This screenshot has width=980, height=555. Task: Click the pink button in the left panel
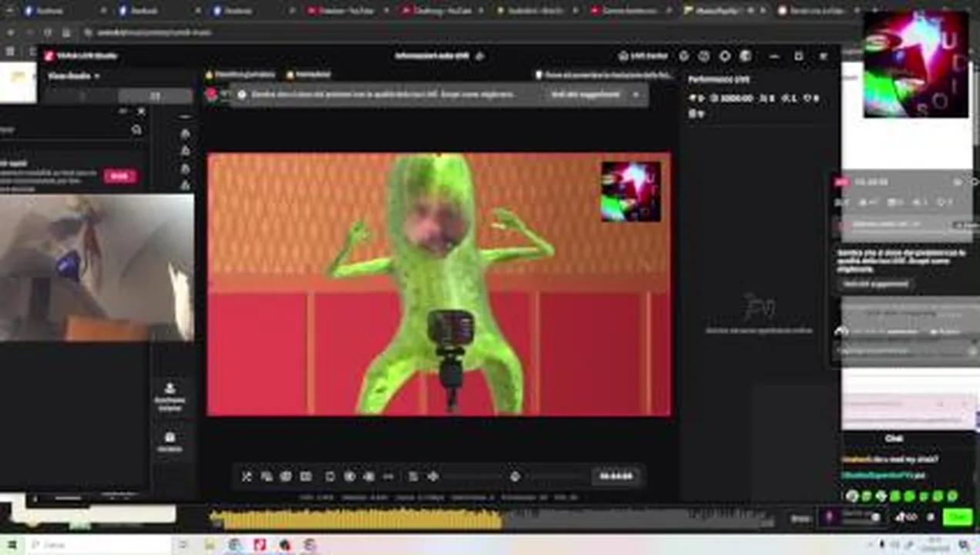point(119,176)
